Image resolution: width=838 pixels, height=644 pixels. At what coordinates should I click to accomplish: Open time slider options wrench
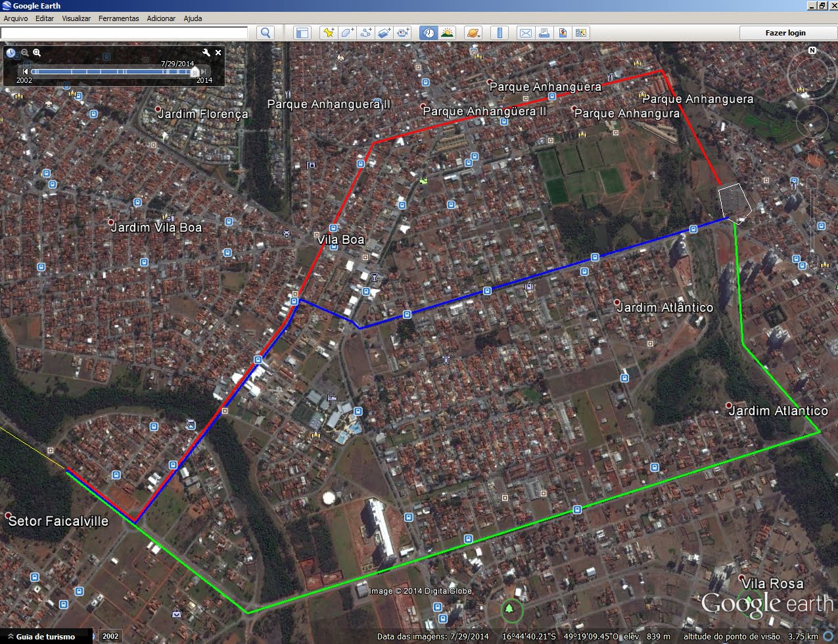(206, 53)
